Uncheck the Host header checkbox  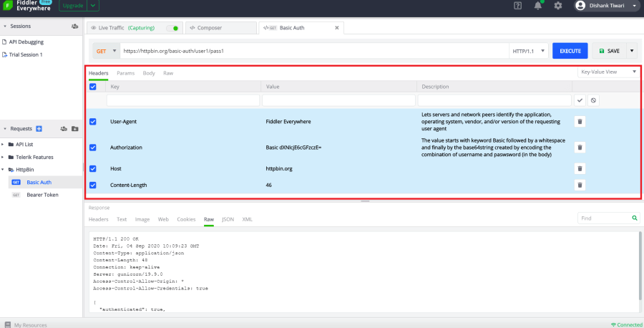93,168
